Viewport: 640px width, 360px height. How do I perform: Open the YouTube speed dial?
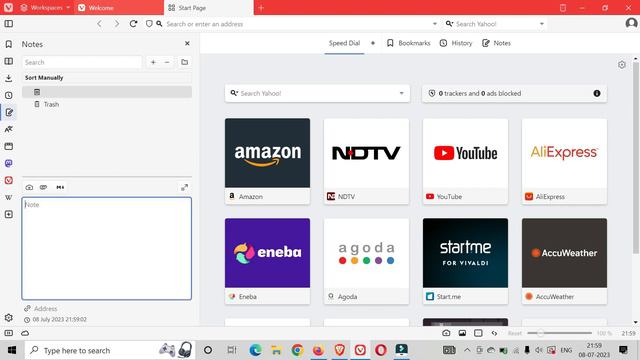point(465,161)
